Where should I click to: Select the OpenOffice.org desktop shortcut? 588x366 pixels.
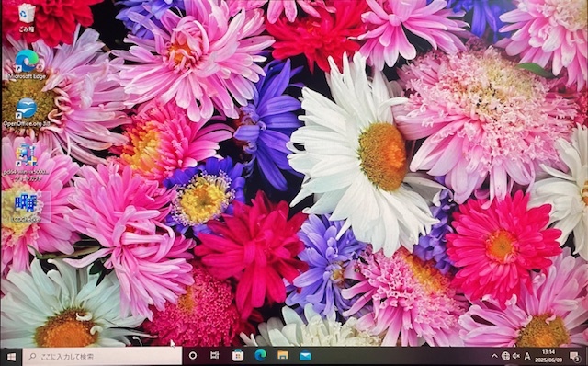pos(27,112)
